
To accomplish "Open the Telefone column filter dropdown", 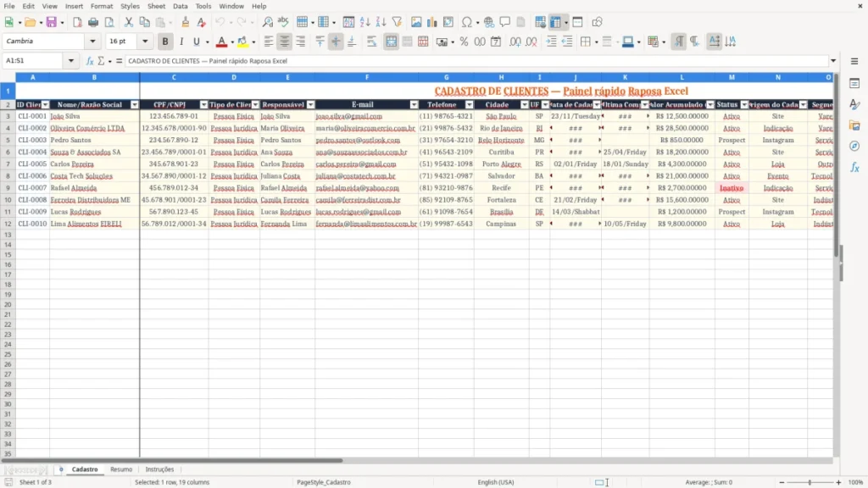I will (470, 104).
